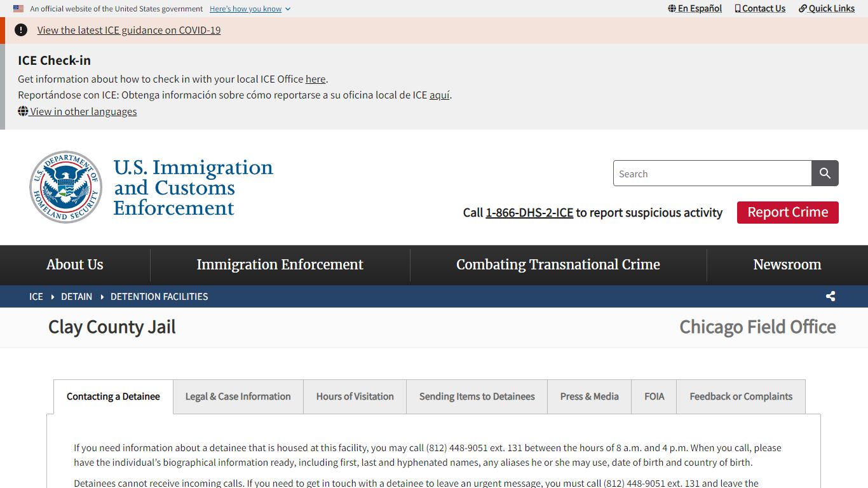Switch to the FOIA tab
This screenshot has width=868, height=488.
(x=654, y=396)
